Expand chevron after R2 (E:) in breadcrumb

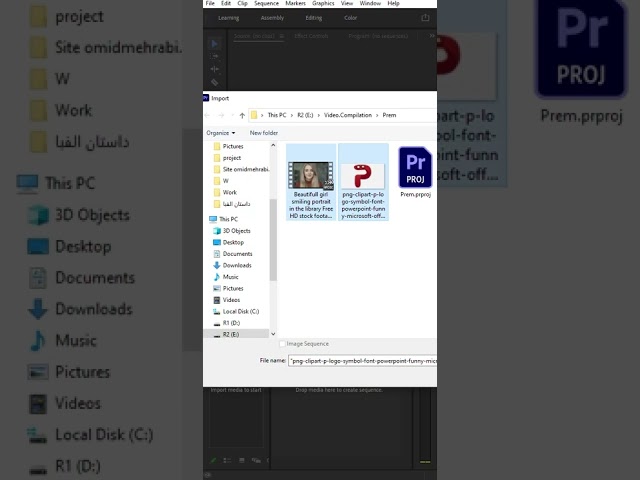pyautogui.click(x=319, y=116)
